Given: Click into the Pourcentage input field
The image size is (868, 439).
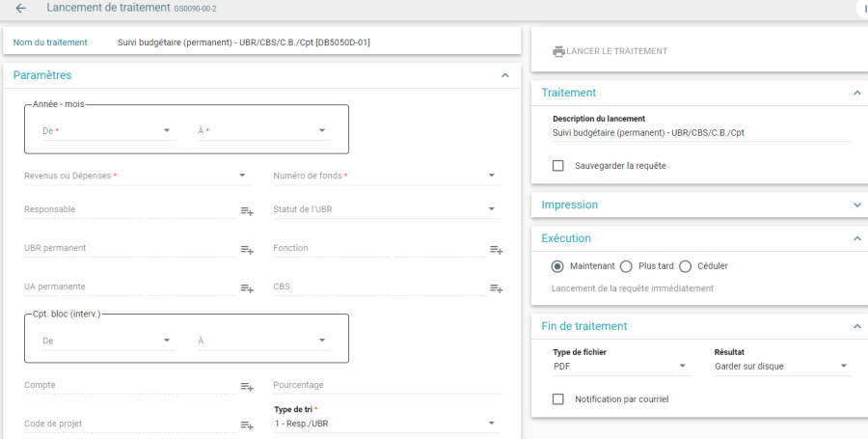Looking at the screenshot, I should [x=388, y=385].
